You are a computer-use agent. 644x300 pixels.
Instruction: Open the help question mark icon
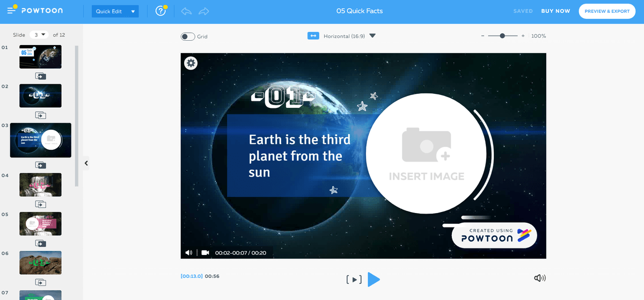tap(160, 11)
